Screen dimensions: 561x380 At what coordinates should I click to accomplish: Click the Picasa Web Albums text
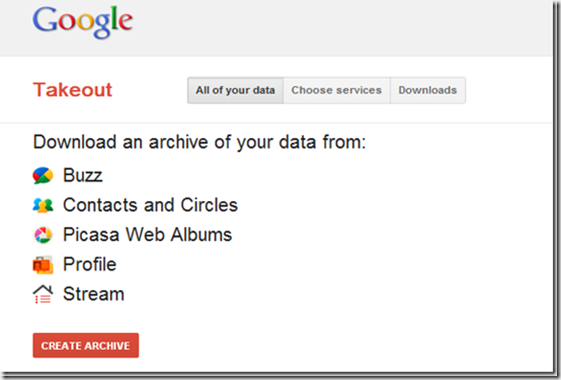(147, 235)
